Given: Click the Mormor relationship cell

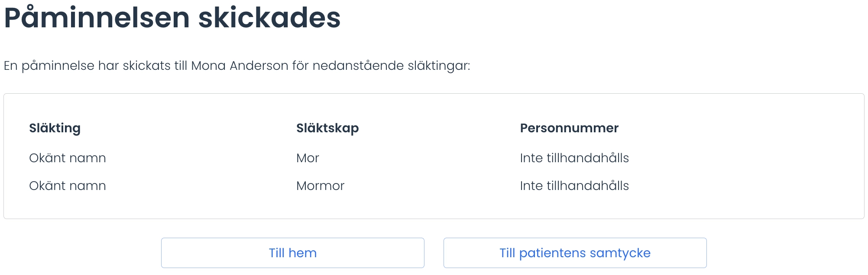Looking at the screenshot, I should 320,186.
